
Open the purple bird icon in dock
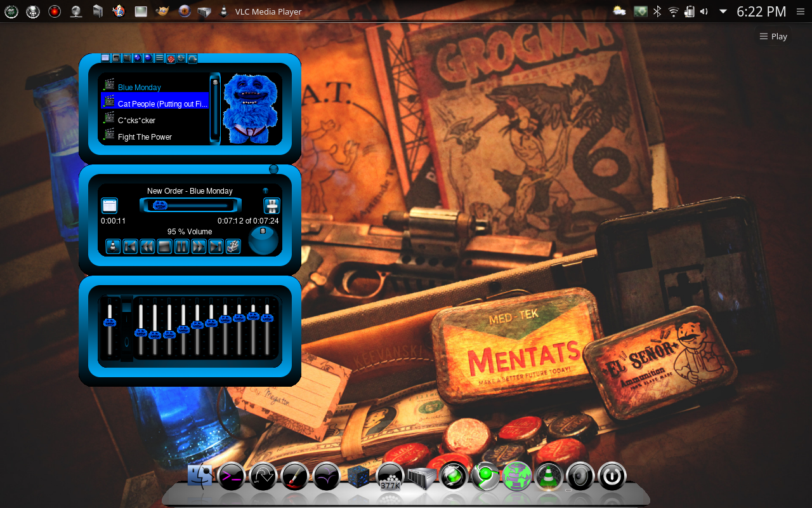(x=327, y=477)
